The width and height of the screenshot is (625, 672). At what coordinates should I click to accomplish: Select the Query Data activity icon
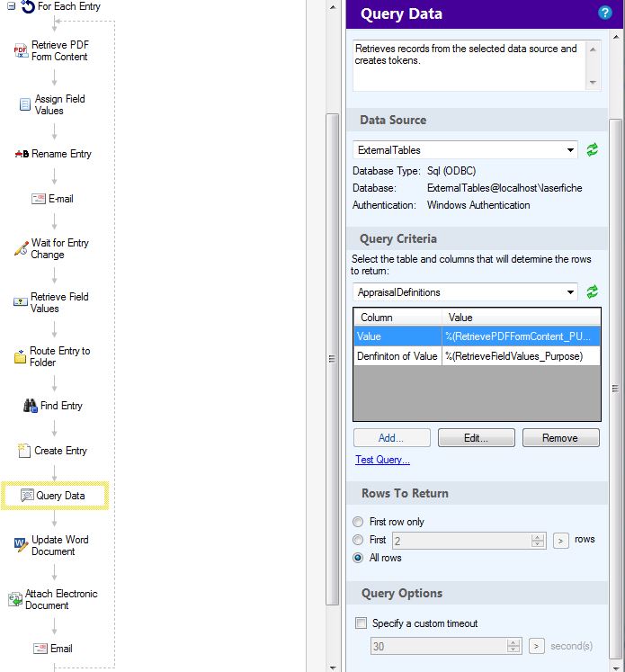pos(27,495)
